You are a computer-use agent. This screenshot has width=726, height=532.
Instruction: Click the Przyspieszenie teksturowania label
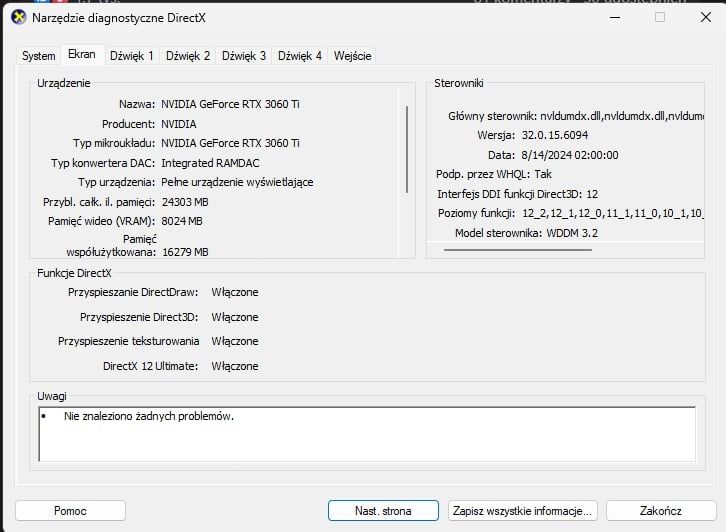coord(129,341)
